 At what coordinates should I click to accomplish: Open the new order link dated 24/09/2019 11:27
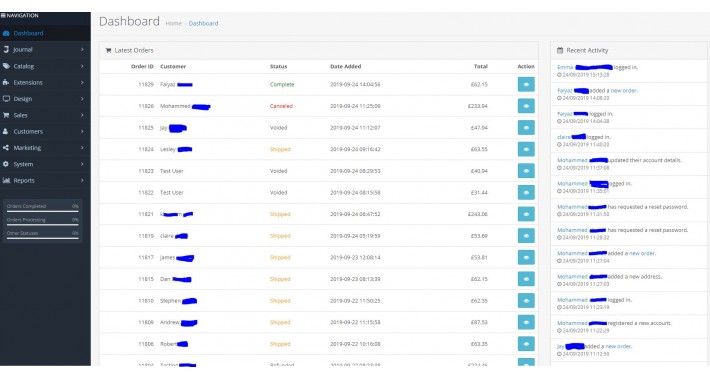642,253
